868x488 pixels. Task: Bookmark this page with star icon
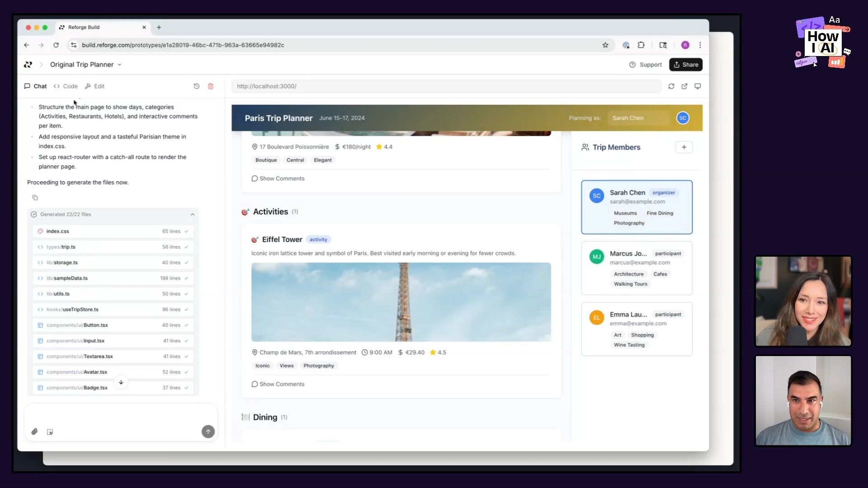605,45
